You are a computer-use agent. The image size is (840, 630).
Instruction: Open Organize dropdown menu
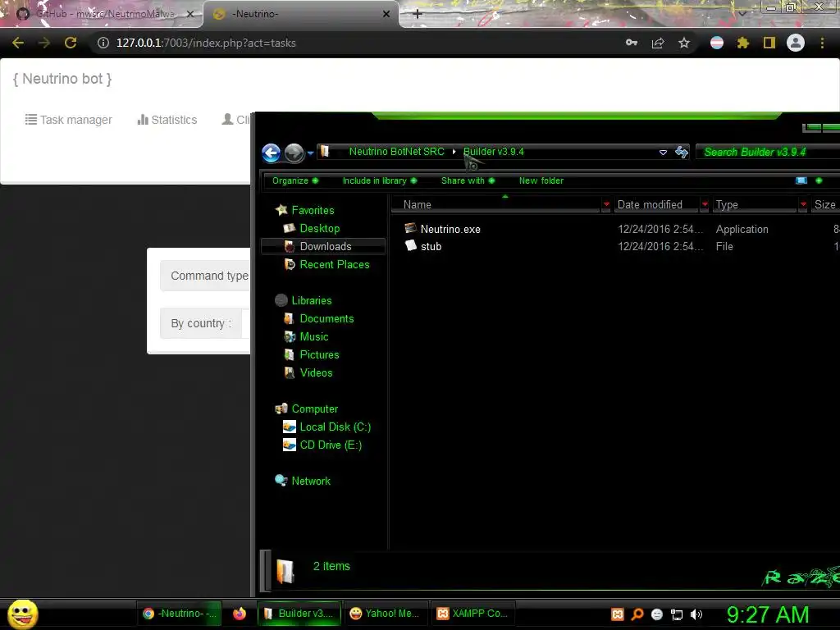[x=295, y=180]
